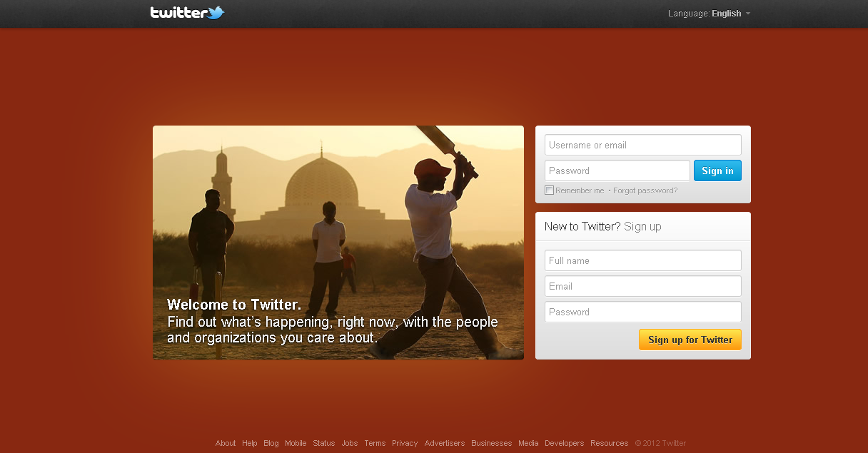Open the Terms footer link
868x453 pixels.
(375, 443)
